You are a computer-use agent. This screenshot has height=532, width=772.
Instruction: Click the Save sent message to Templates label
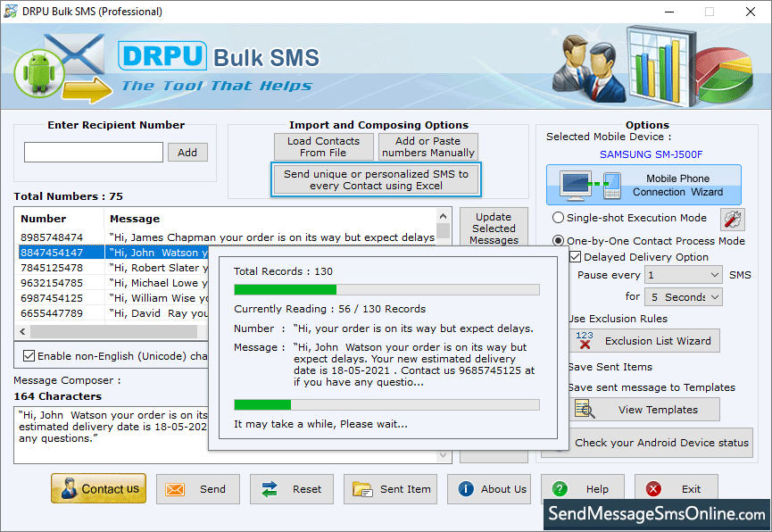pyautogui.click(x=652, y=387)
